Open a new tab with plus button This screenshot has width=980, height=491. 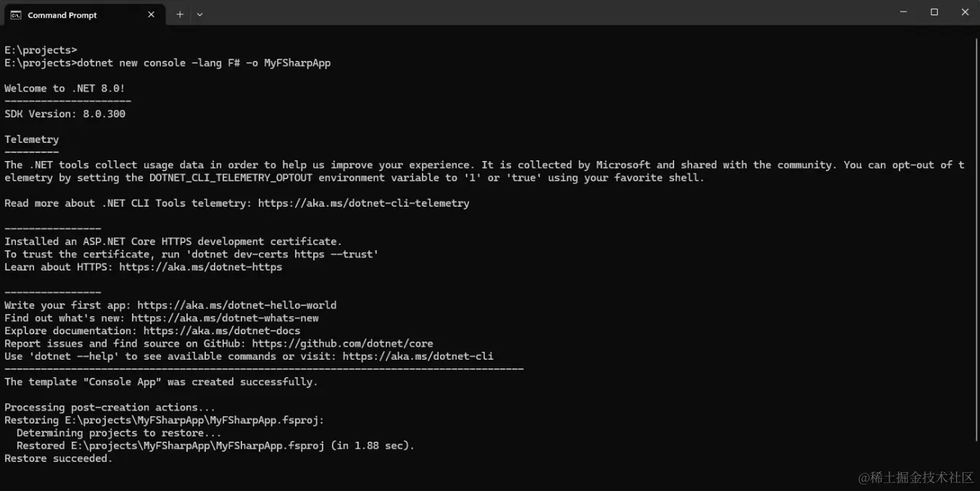[180, 15]
